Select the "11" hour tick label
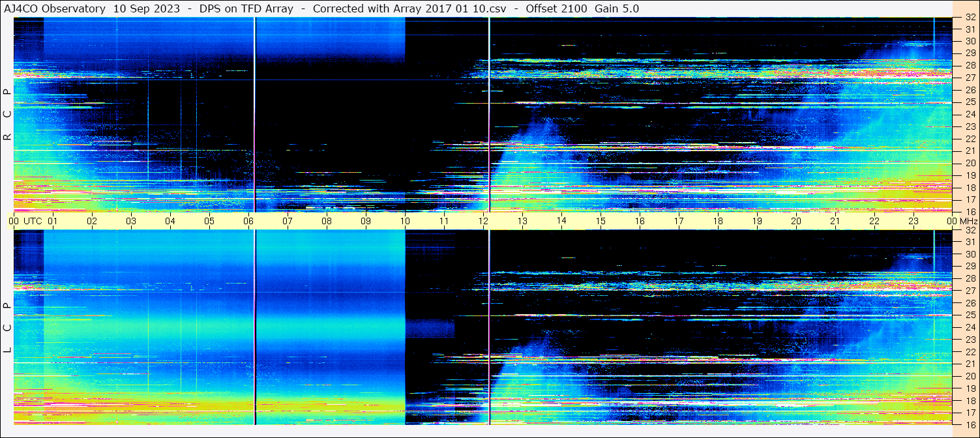Screen dimensions: 980x438 coord(444,221)
